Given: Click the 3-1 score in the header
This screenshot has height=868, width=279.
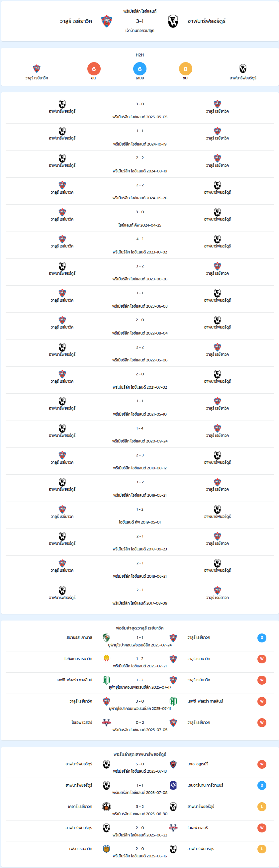Looking at the screenshot, I should point(140,21).
